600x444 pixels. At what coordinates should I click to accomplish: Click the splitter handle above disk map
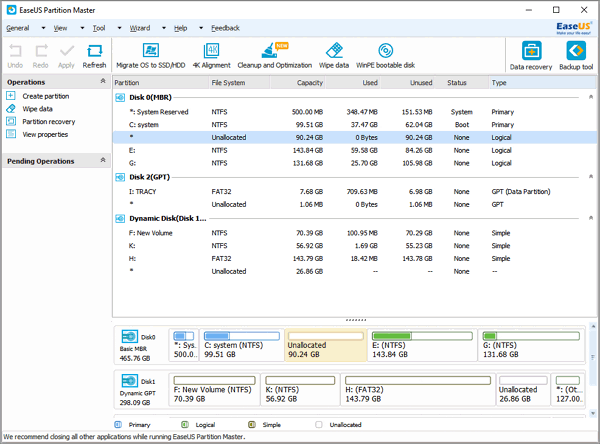click(355, 320)
